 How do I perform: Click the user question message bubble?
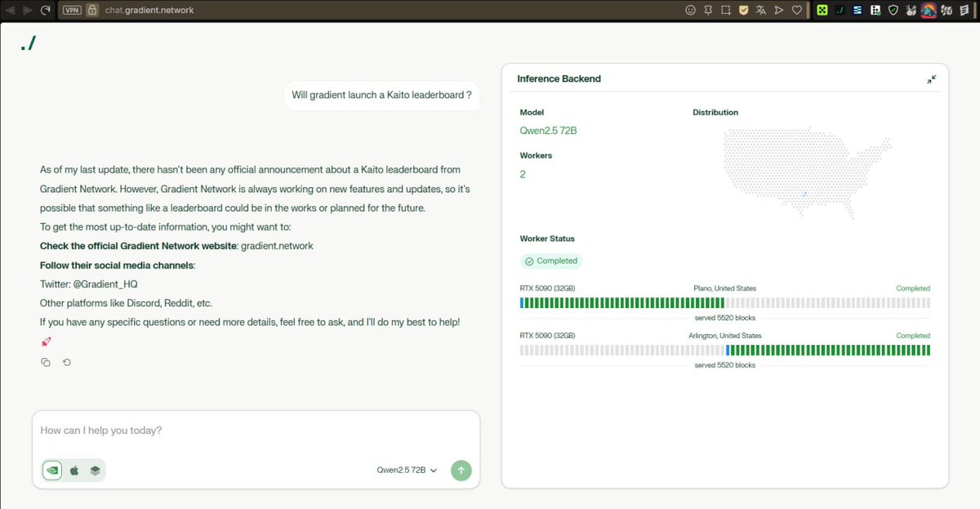click(382, 95)
